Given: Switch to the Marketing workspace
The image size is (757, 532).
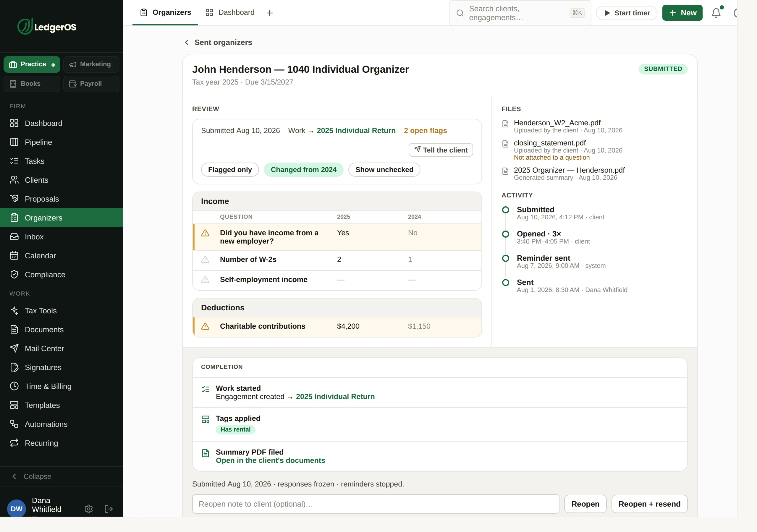Looking at the screenshot, I should [x=91, y=64].
